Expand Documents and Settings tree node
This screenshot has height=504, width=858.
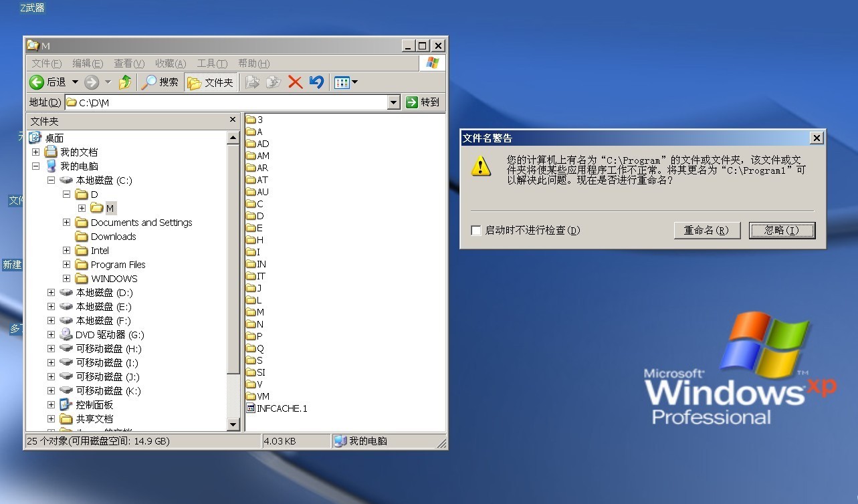tap(67, 223)
